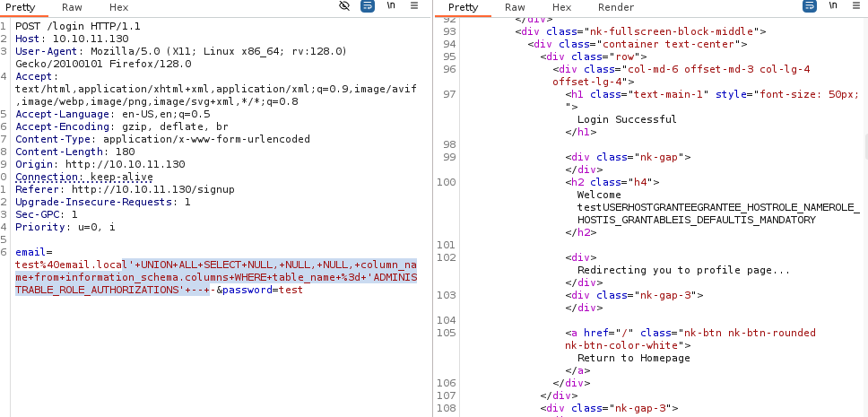Switch to Hex tab in response panel

click(562, 7)
